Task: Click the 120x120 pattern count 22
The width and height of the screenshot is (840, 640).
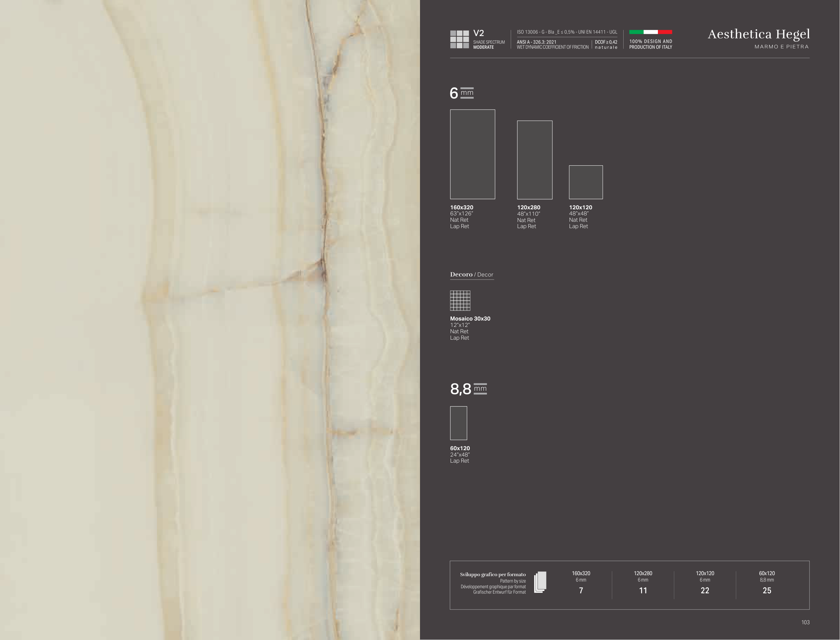Action: (705, 591)
